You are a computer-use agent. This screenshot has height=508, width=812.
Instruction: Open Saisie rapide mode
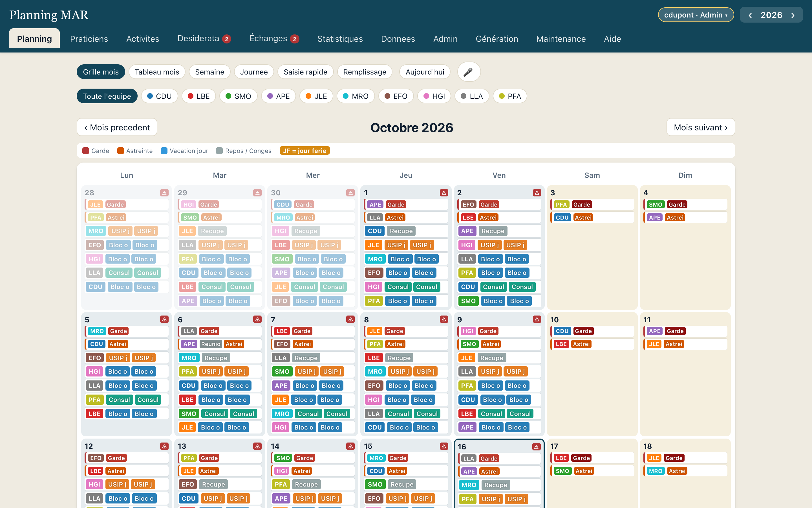coord(305,72)
